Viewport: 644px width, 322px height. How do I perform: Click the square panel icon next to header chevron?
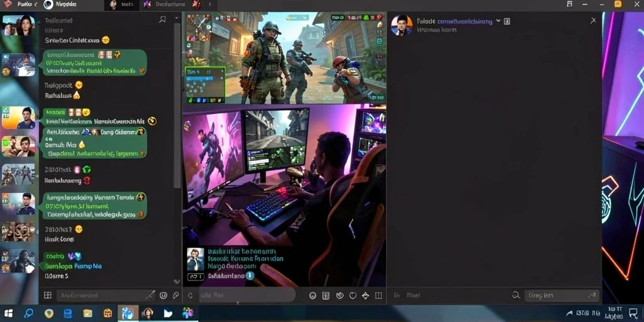click(507, 21)
